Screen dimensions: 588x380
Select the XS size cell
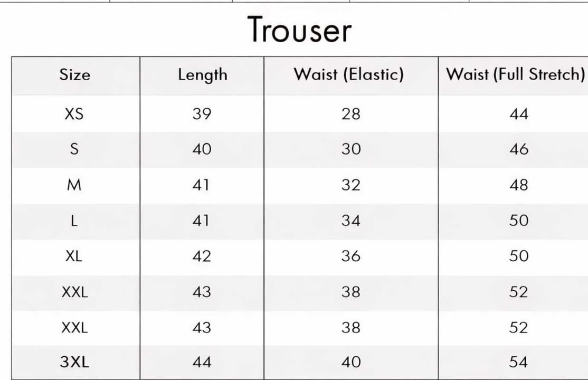click(74, 113)
